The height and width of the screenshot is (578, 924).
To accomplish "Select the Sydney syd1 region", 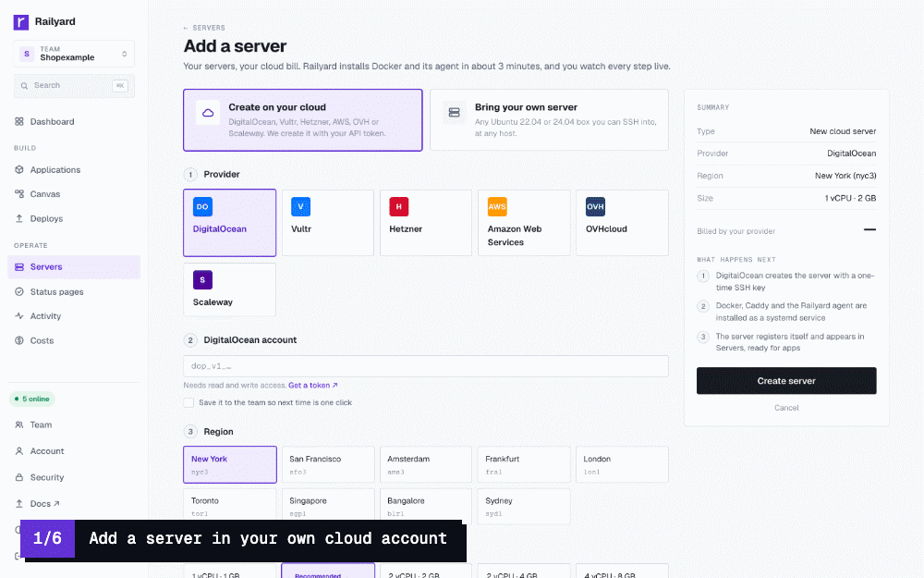I will 524,506.
